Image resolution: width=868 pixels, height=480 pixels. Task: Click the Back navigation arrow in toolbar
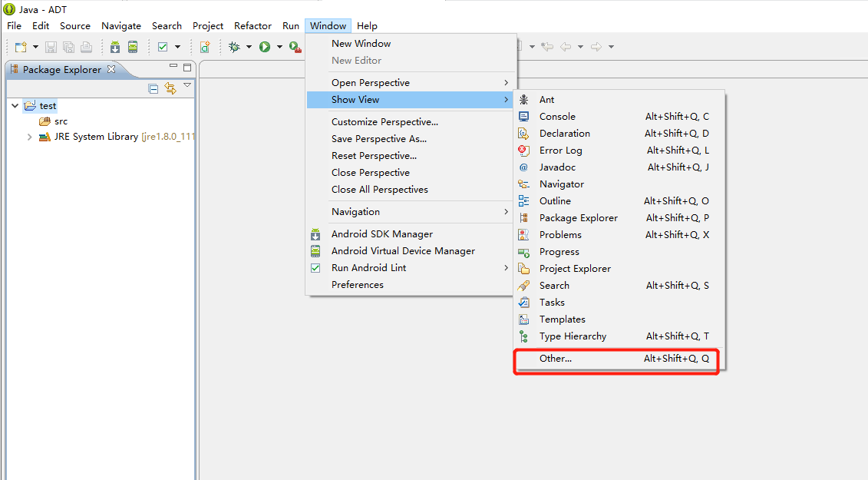pos(566,47)
